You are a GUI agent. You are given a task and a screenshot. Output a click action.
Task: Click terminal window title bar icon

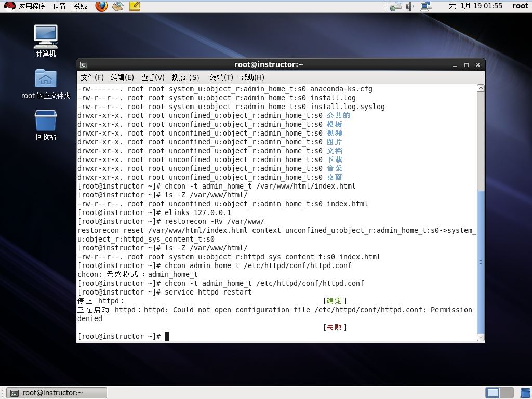(84, 65)
